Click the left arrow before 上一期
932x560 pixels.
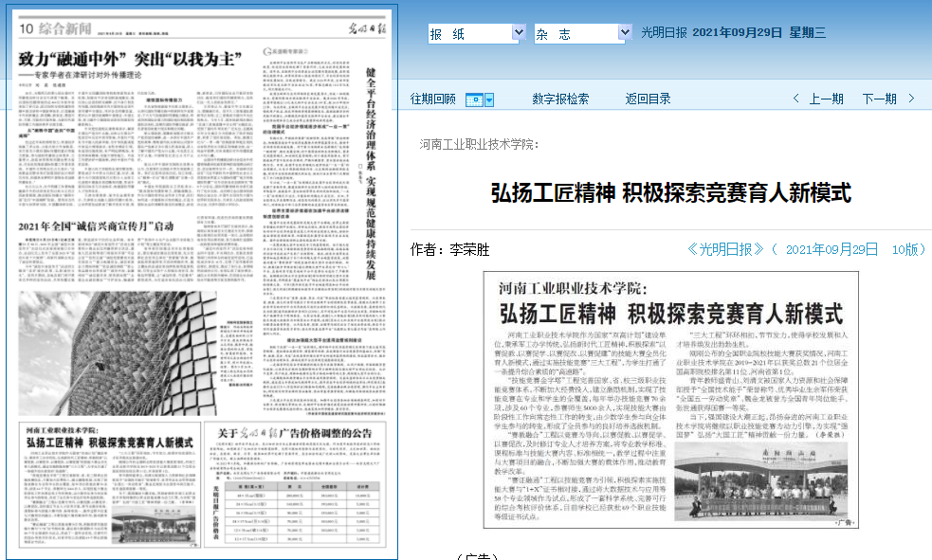coord(795,99)
